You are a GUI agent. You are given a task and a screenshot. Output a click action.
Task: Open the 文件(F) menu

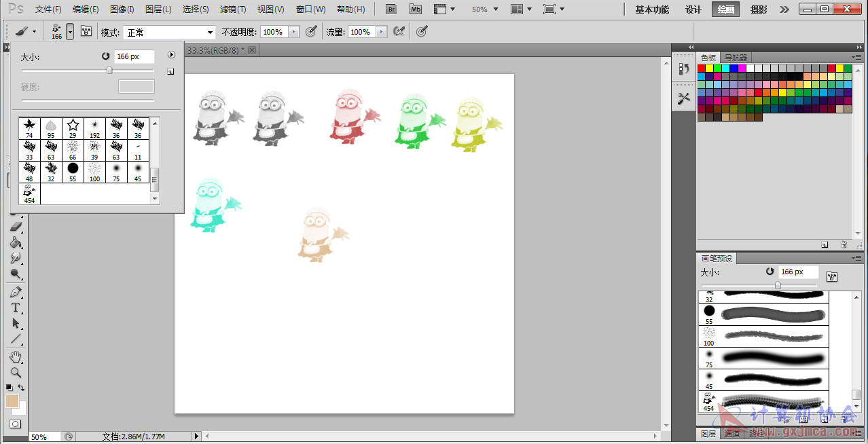point(48,10)
